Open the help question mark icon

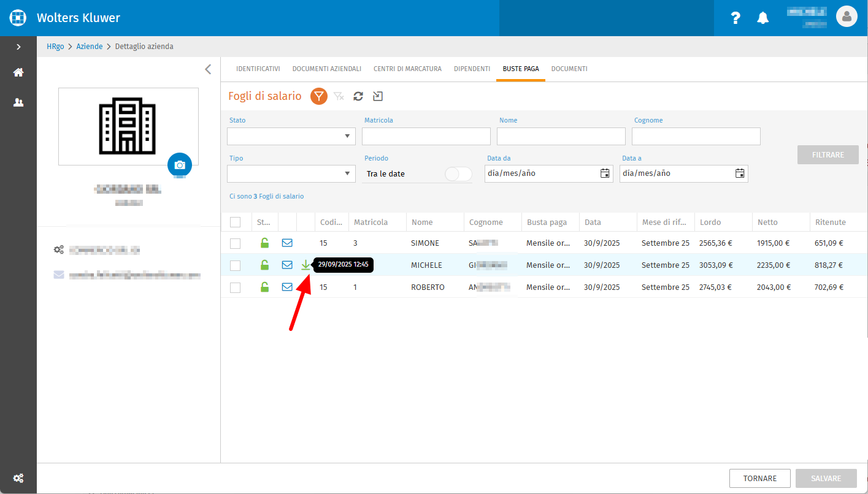[x=736, y=18]
